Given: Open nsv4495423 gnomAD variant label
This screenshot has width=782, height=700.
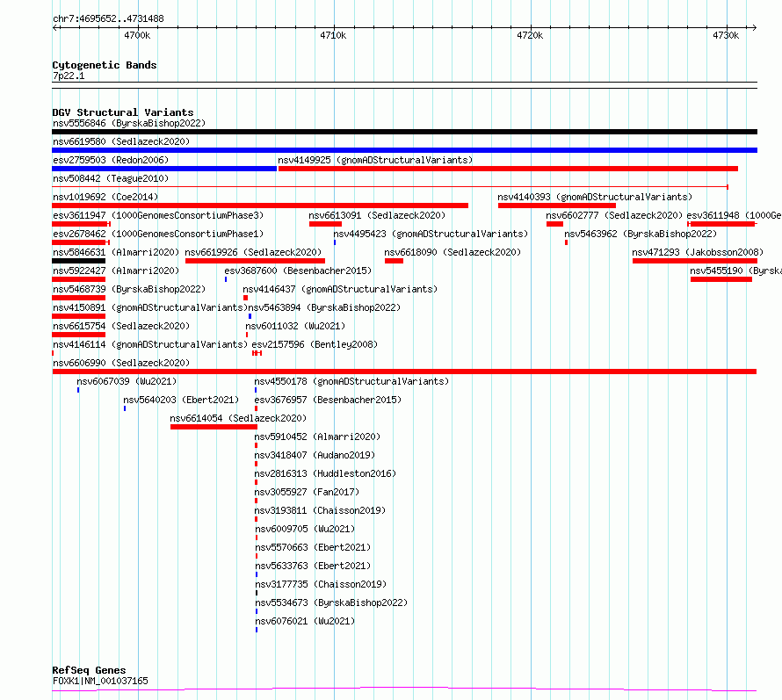Looking at the screenshot, I should point(431,234).
